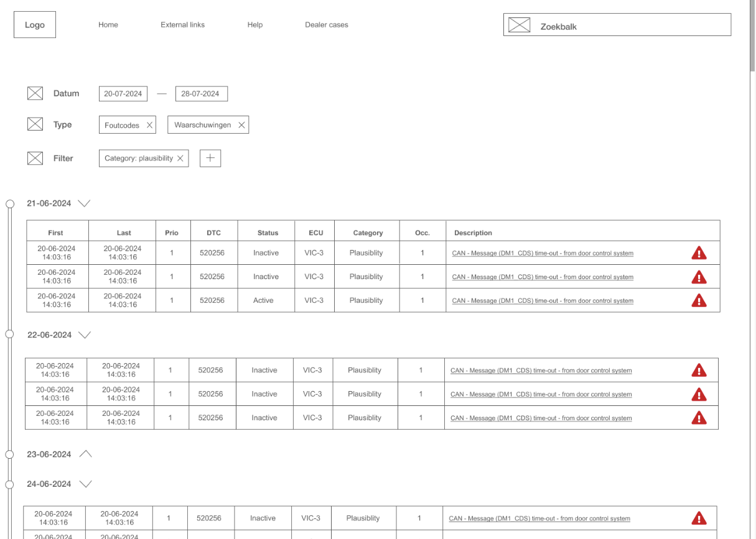
Task: Collapse the 22-06-2024 date section
Action: pyautogui.click(x=85, y=335)
